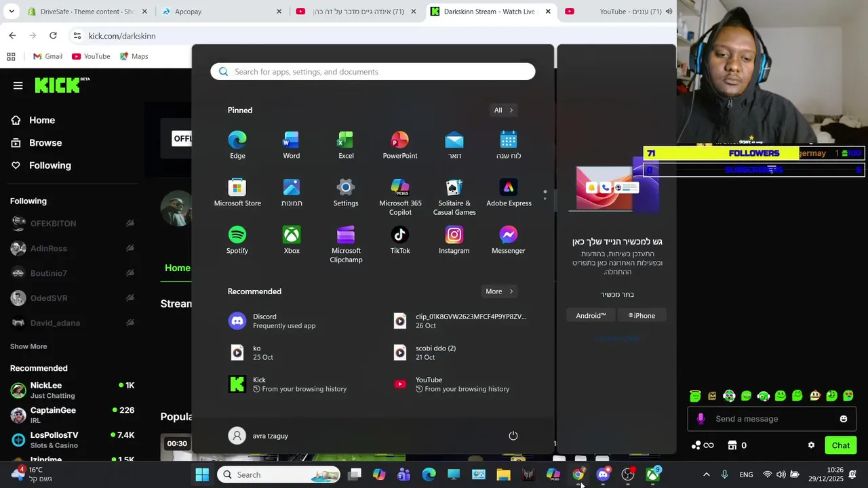This screenshot has width=868, height=488.
Task: Open the YouTube bookmark
Action: click(91, 56)
